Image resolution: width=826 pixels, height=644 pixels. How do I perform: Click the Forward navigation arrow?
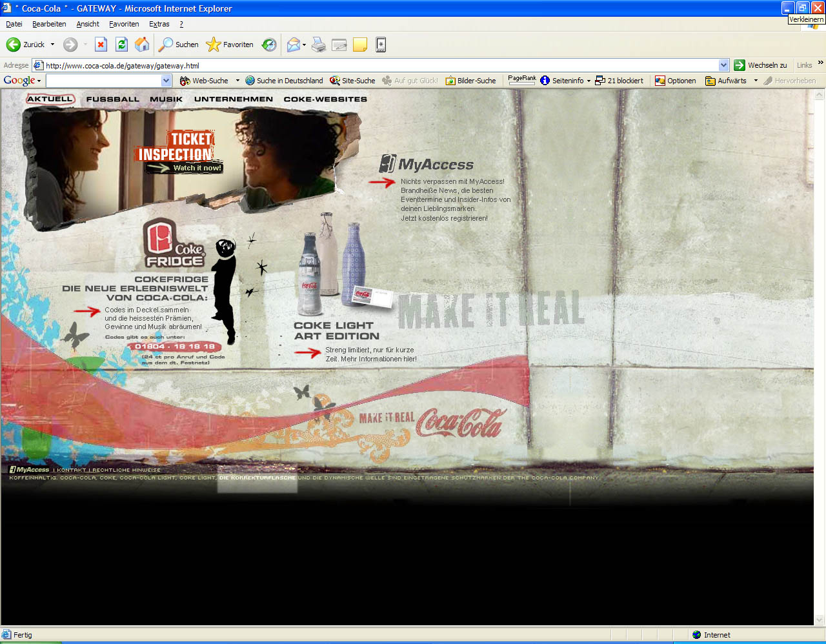(x=70, y=45)
